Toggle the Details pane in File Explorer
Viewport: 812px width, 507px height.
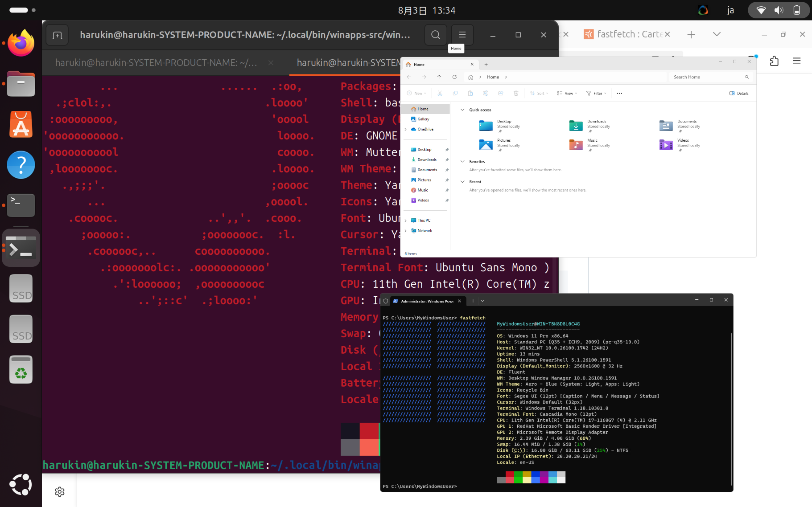[739, 94]
